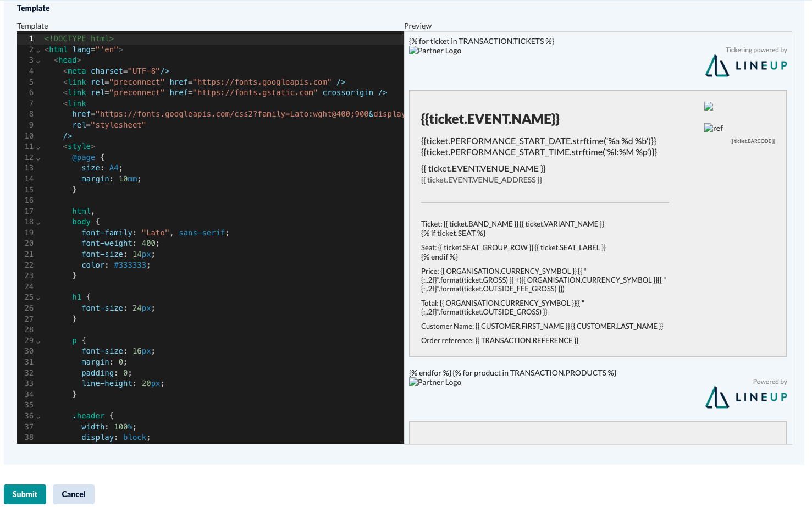The width and height of the screenshot is (812, 507).
Task: Click the 'Ticket: {{ ticket.BAND_NAME }}' preview line
Action: [x=512, y=224]
